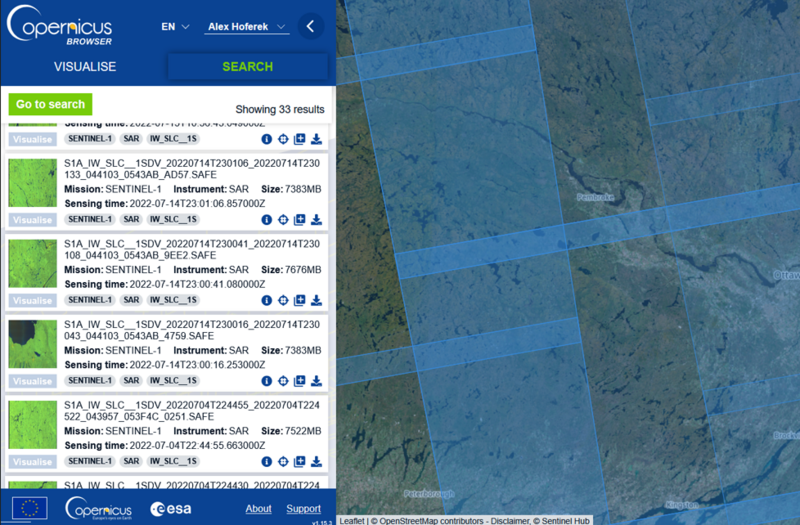This screenshot has height=525, width=800.
Task: Show info for the AD57.SAFE product
Action: [x=267, y=220]
